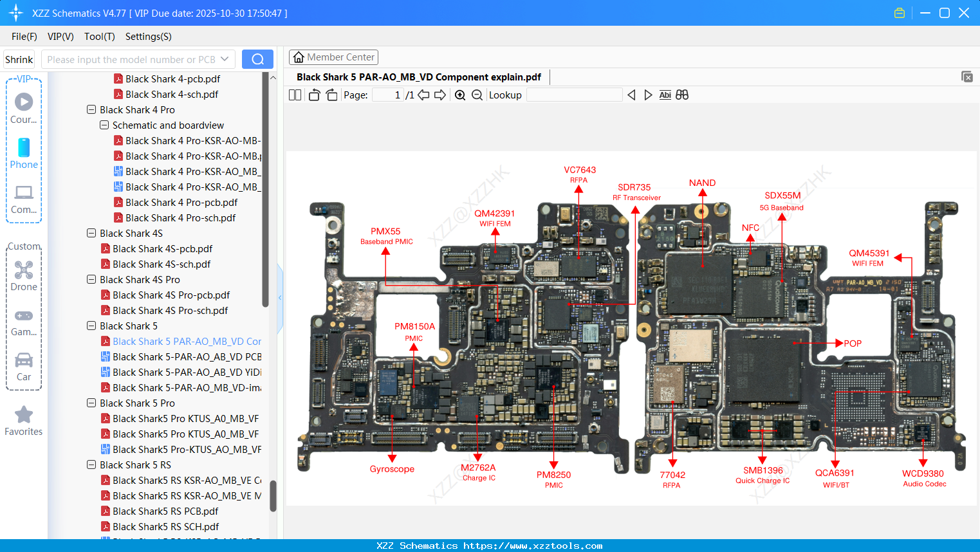The width and height of the screenshot is (980, 552).
Task: Open the Settings menu
Action: tap(147, 37)
